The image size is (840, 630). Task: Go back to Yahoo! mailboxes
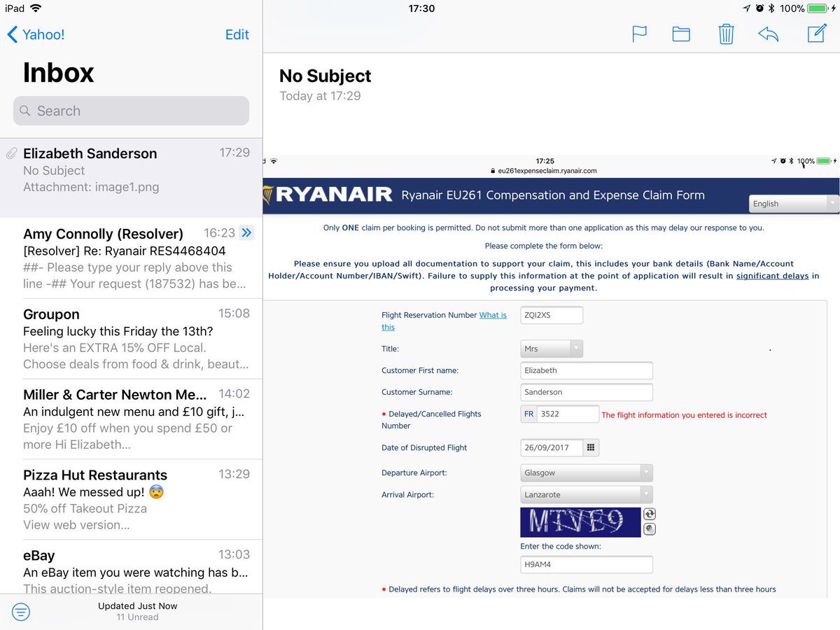(35, 34)
